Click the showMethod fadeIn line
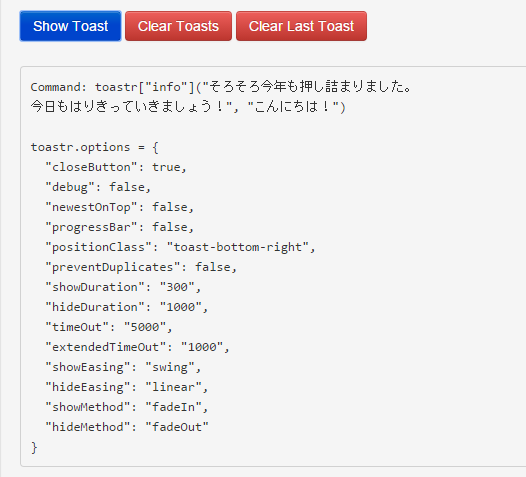Viewport: 526px width, 477px height. pyautogui.click(x=126, y=407)
